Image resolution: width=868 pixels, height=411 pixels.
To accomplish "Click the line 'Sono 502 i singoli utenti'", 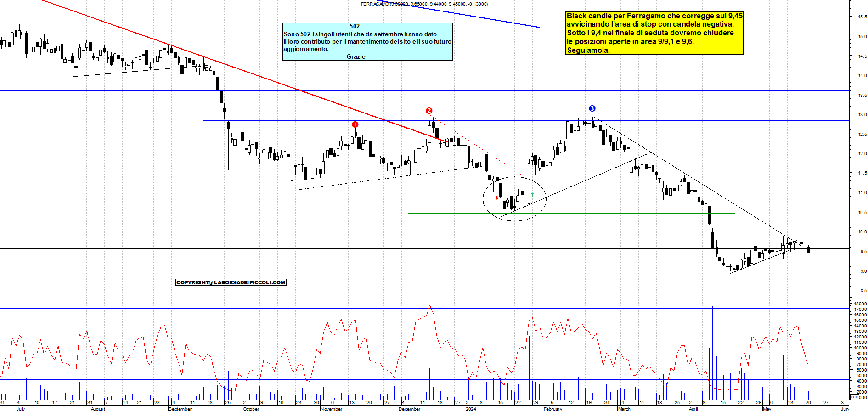I will [360, 34].
